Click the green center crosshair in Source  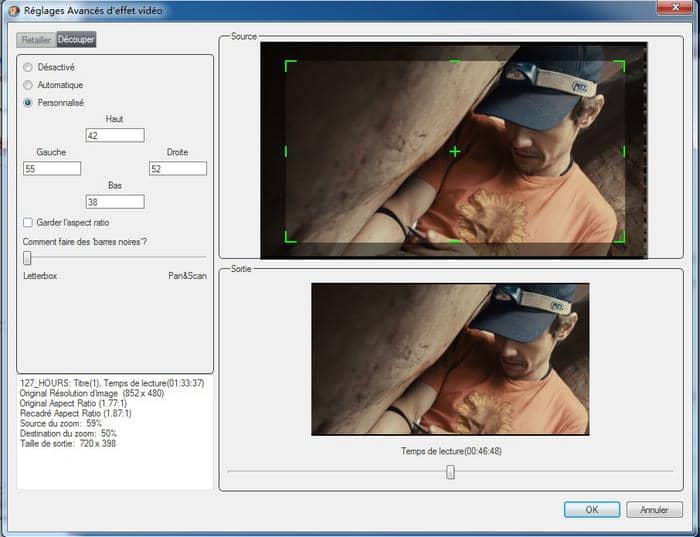pos(455,152)
